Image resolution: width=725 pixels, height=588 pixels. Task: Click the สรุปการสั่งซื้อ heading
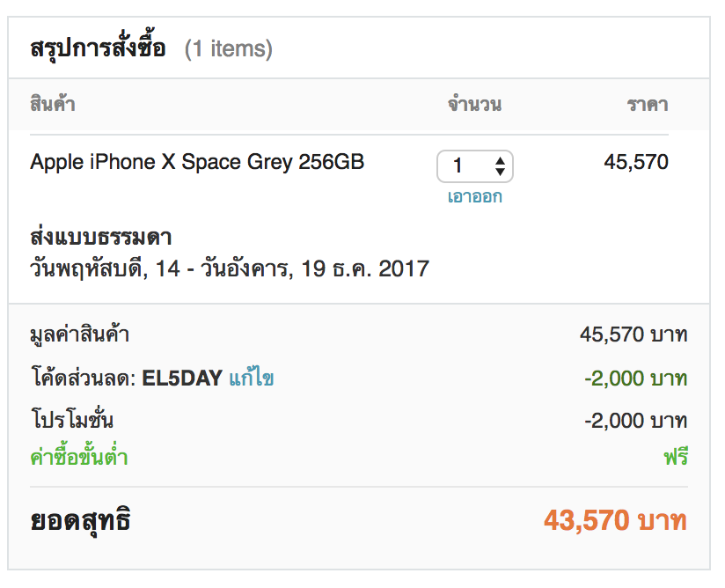pos(98,48)
